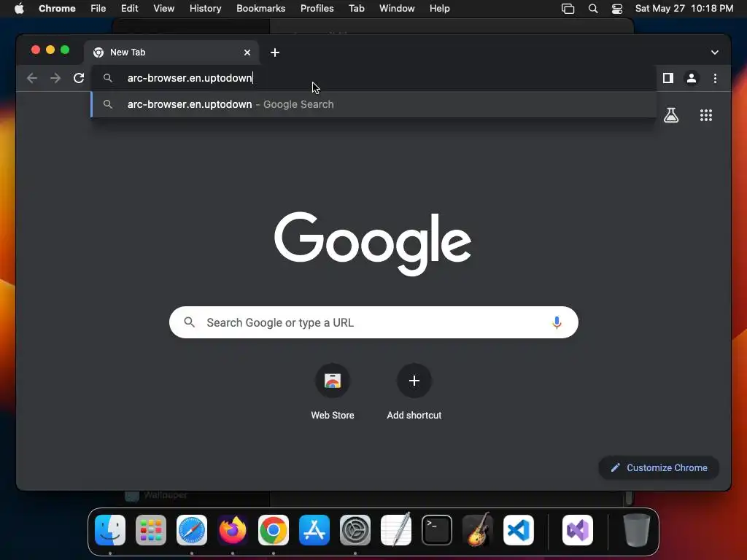Viewport: 747px width, 560px height.
Task: Click the date and time in menu bar
Action: [x=684, y=9]
